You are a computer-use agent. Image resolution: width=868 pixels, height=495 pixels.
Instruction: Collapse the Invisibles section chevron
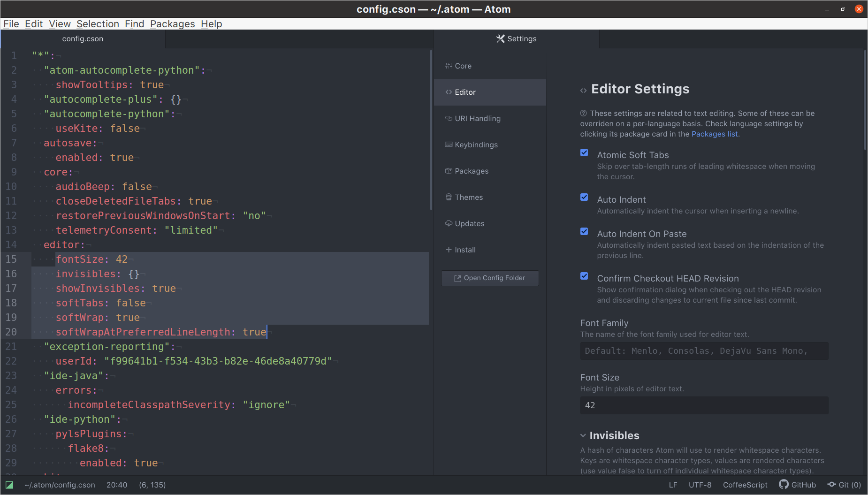(x=583, y=436)
